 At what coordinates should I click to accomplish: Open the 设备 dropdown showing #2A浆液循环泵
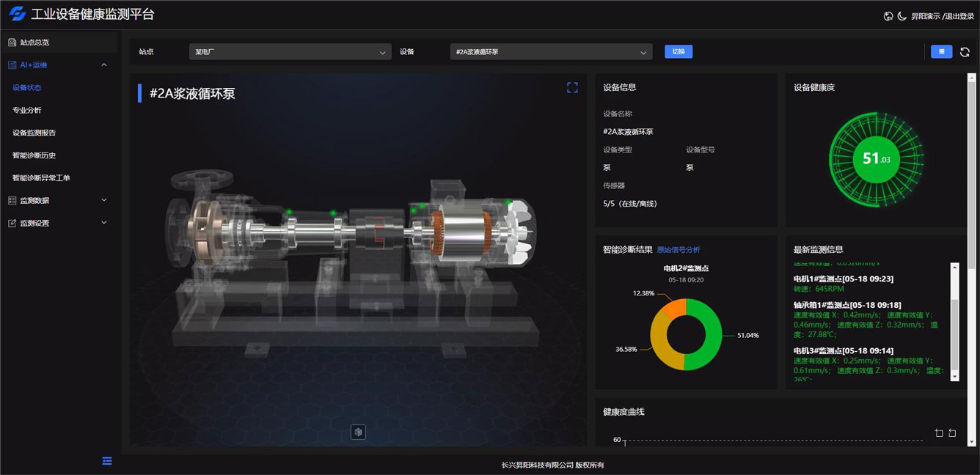coord(550,52)
